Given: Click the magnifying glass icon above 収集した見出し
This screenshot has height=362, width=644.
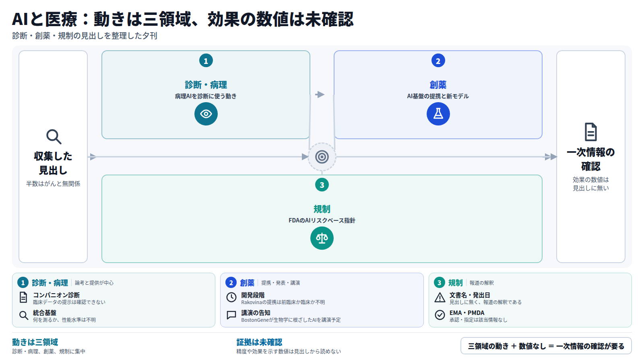Looking at the screenshot, I should pyautogui.click(x=54, y=137).
